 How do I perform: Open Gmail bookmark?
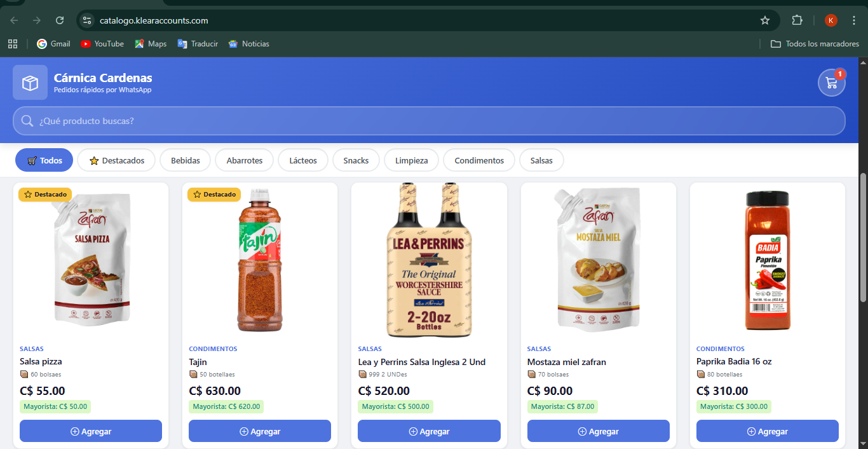(53, 44)
